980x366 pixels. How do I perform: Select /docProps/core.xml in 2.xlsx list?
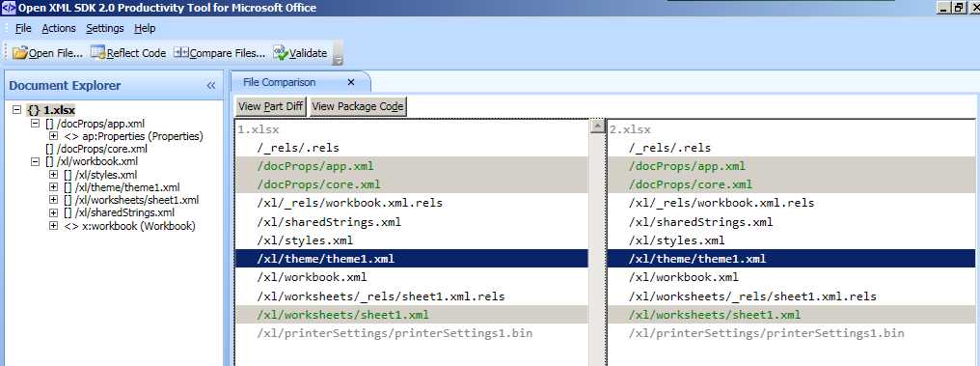click(x=791, y=184)
